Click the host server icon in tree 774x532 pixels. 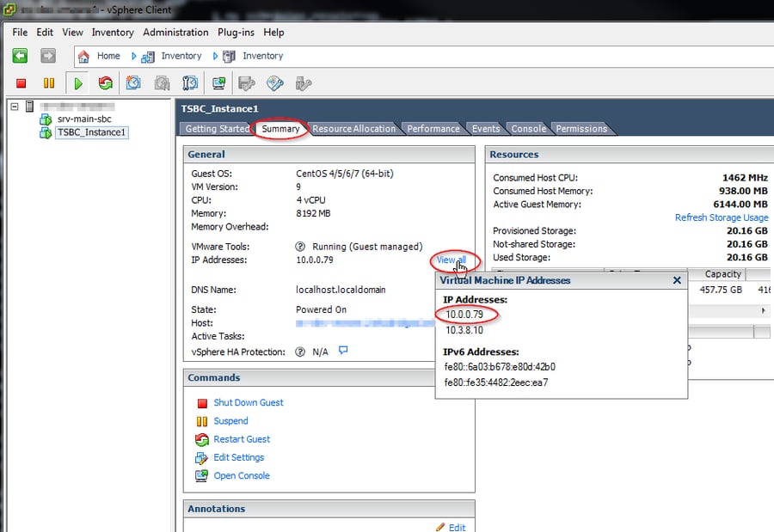(x=29, y=106)
